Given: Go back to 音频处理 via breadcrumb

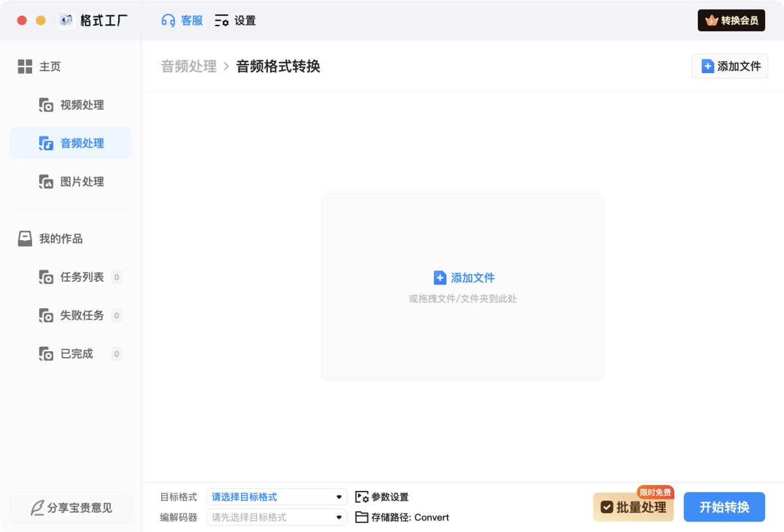Looking at the screenshot, I should click(188, 66).
